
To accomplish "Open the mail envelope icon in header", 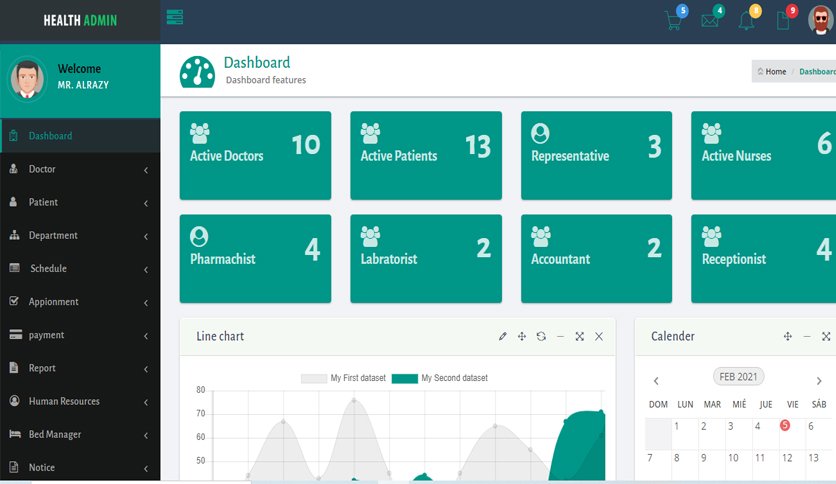I will (710, 21).
